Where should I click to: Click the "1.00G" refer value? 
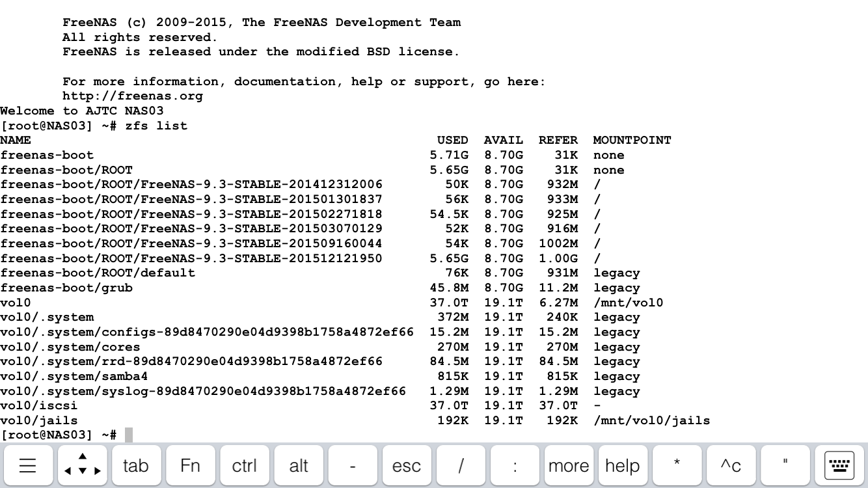click(558, 258)
